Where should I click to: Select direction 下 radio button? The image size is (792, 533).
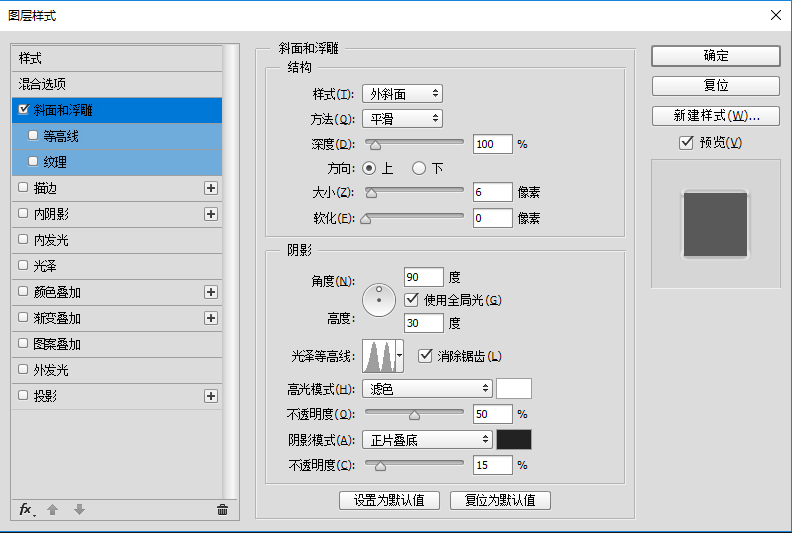[x=419, y=168]
